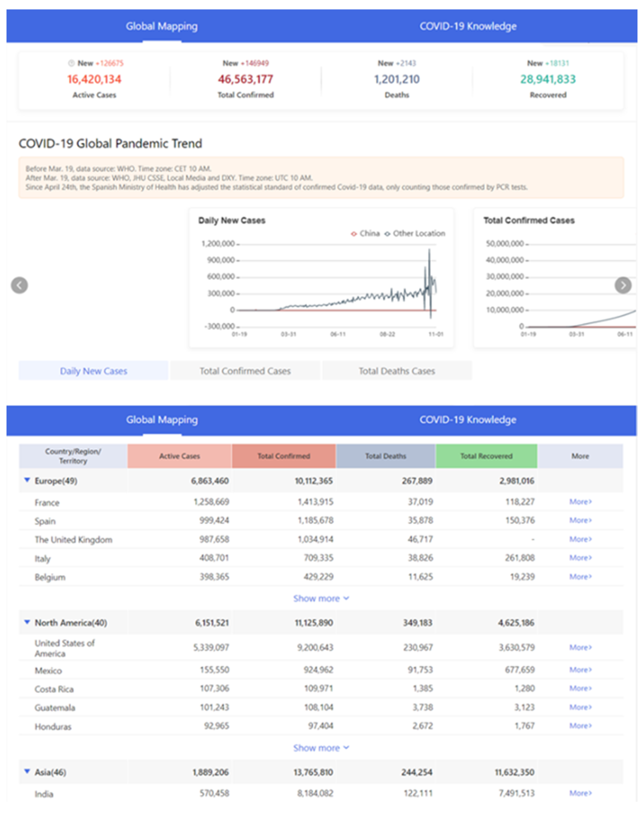Open the More link for The United Kingdom
This screenshot has width=644, height=816.
[x=580, y=539]
